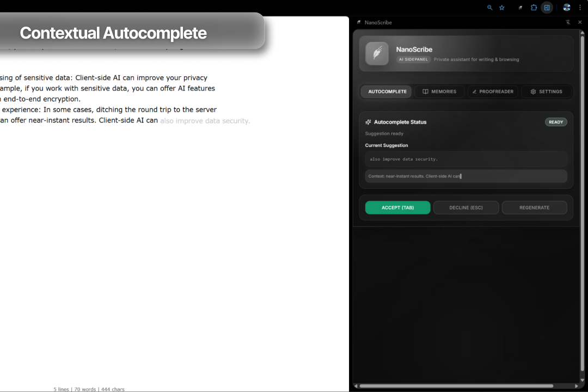
Task: Click the sparkle icon next to Autocomplete Status
Action: 368,122
